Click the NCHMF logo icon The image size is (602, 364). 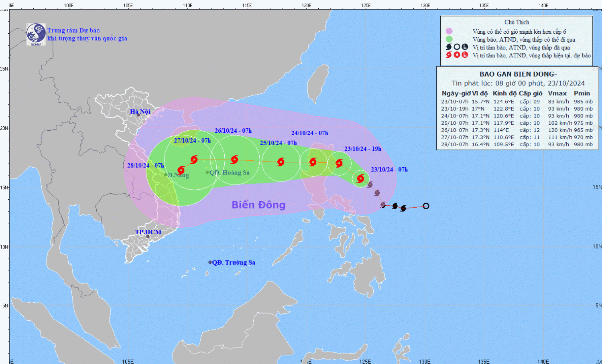pos(36,34)
